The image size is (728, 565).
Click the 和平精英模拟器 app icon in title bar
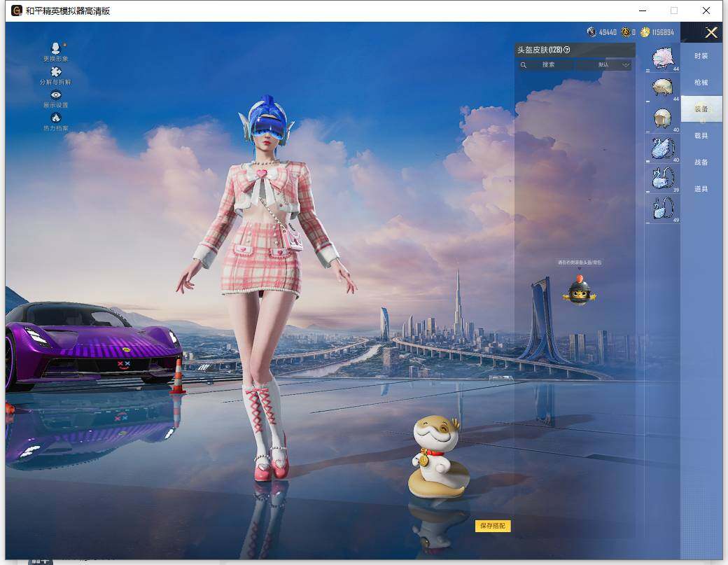pyautogui.click(x=17, y=11)
